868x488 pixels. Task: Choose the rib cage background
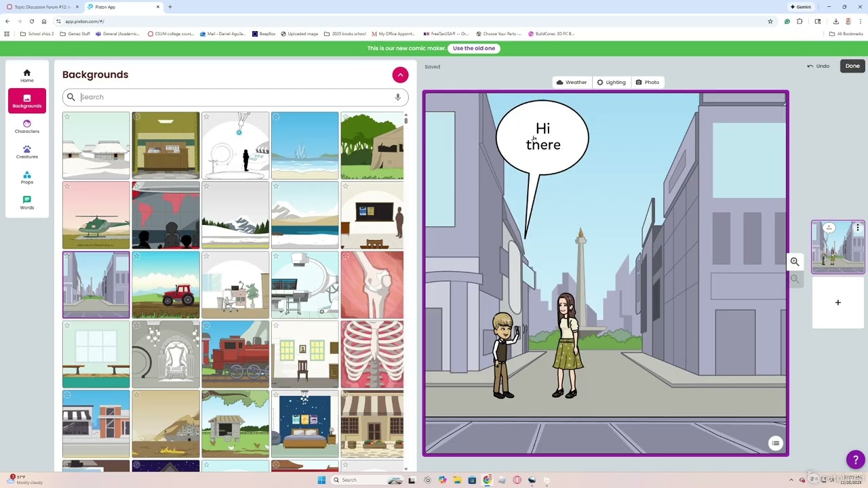[372, 354]
